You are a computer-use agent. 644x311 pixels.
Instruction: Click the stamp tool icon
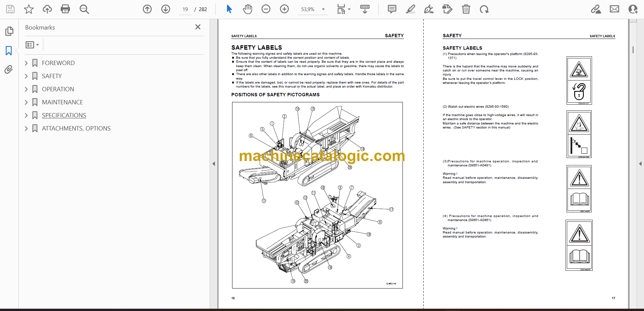click(447, 9)
